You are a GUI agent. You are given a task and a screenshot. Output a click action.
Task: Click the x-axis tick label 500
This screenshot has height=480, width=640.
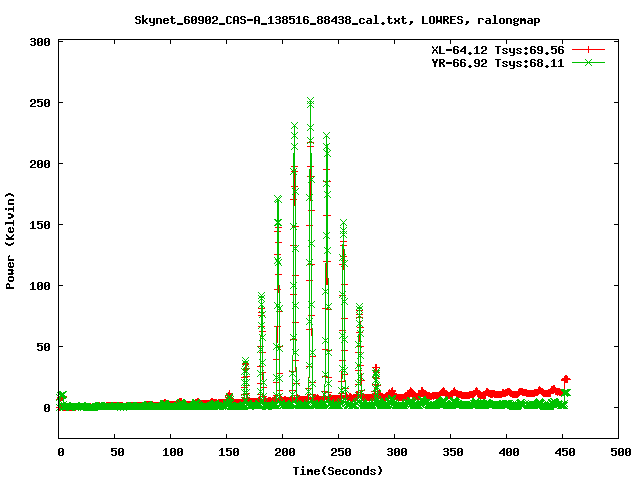[x=620, y=452]
